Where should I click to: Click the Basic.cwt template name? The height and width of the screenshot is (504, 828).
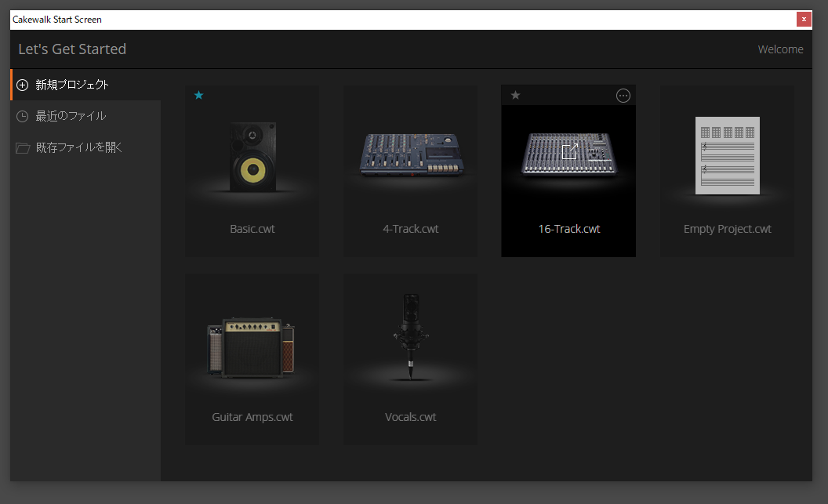pyautogui.click(x=252, y=229)
